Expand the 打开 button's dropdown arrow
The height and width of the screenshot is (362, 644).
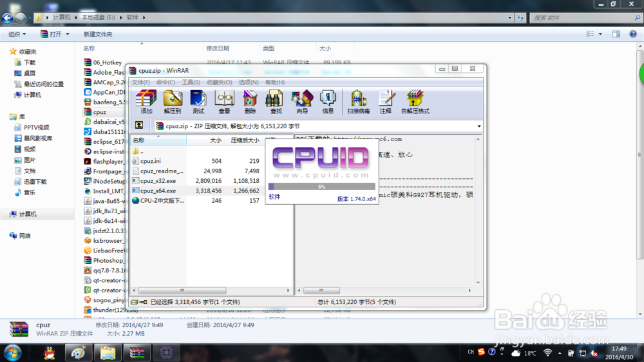pos(68,34)
